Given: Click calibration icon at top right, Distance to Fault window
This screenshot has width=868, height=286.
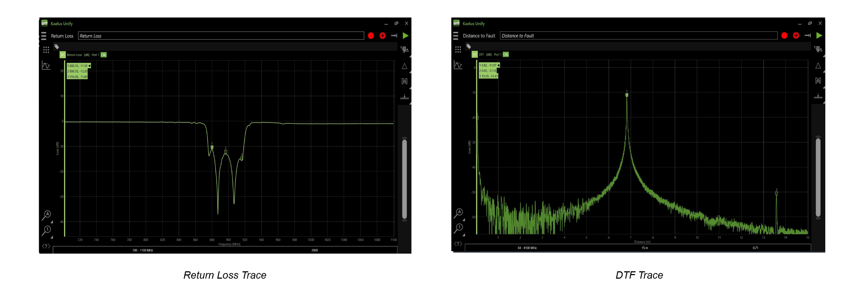Looking at the screenshot, I should click(x=818, y=49).
